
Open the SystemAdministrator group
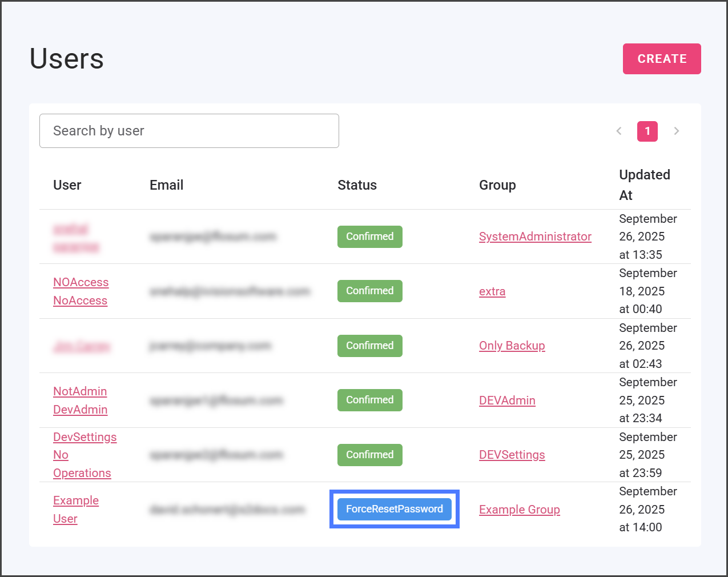coord(535,237)
